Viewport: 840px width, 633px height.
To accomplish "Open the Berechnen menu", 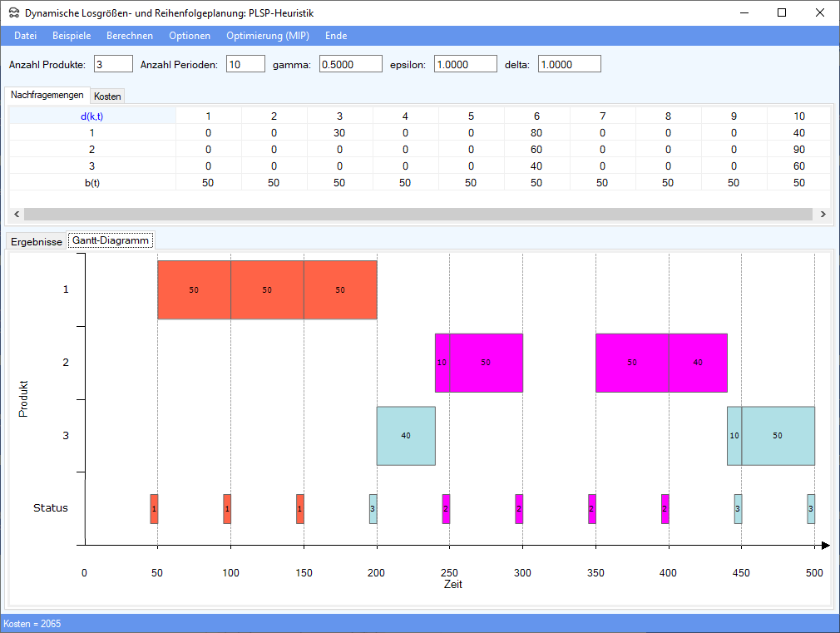I will click(129, 36).
